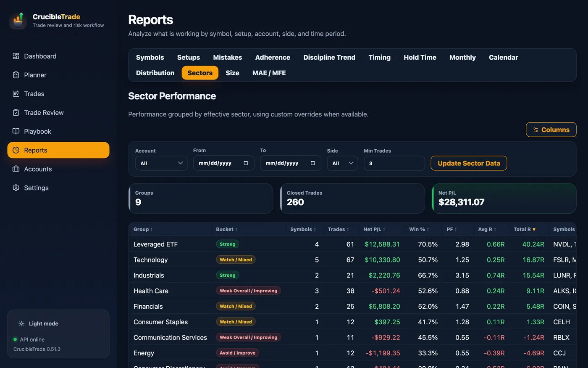Switch to the Symbols tab

(x=150, y=57)
